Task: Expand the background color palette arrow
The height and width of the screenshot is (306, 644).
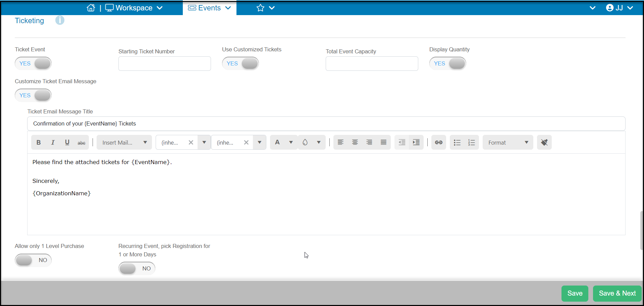Action: point(319,142)
